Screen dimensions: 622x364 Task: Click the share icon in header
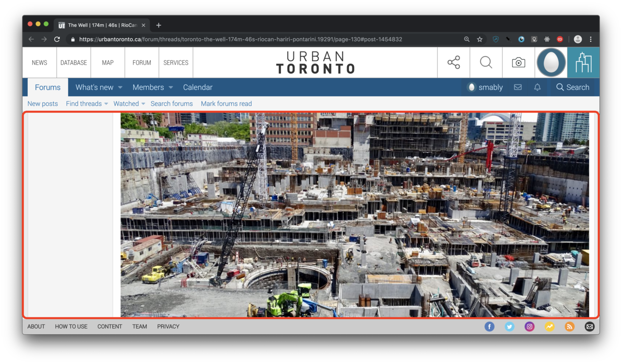tap(453, 63)
